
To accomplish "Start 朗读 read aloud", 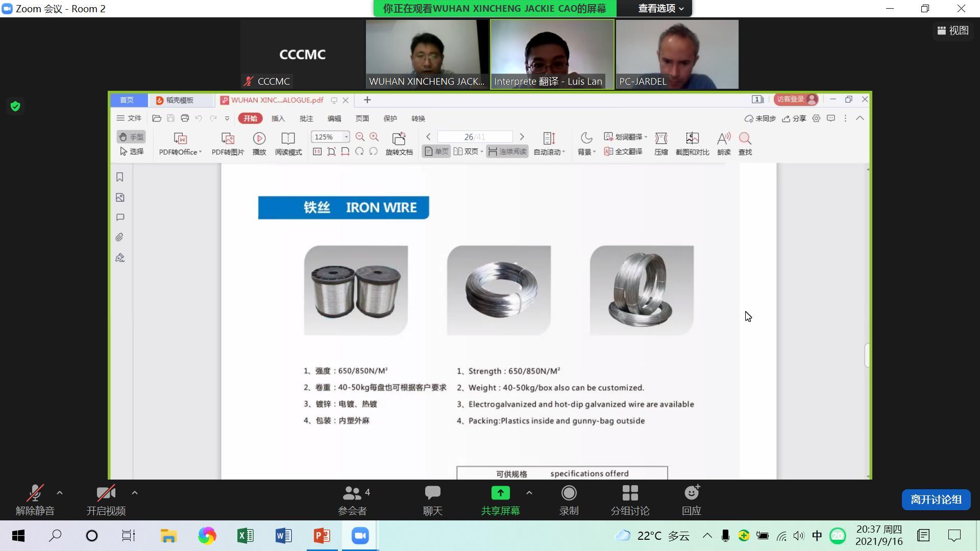I will 724,144.
